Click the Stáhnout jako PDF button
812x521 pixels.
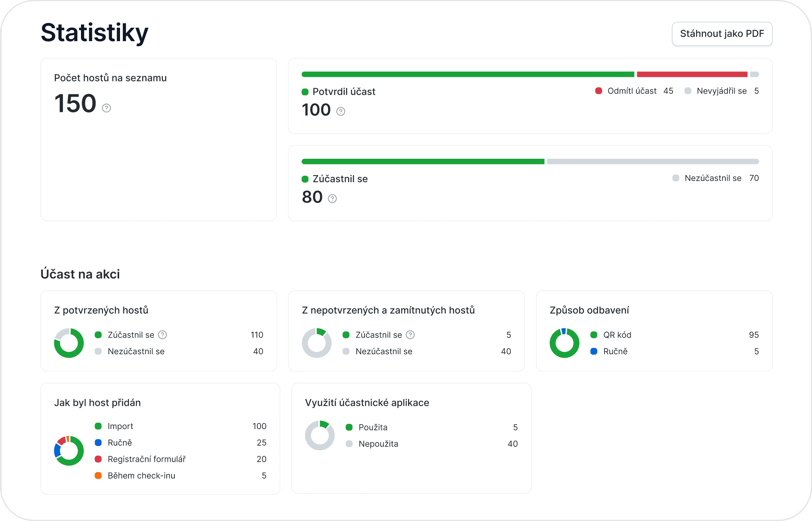pyautogui.click(x=722, y=33)
